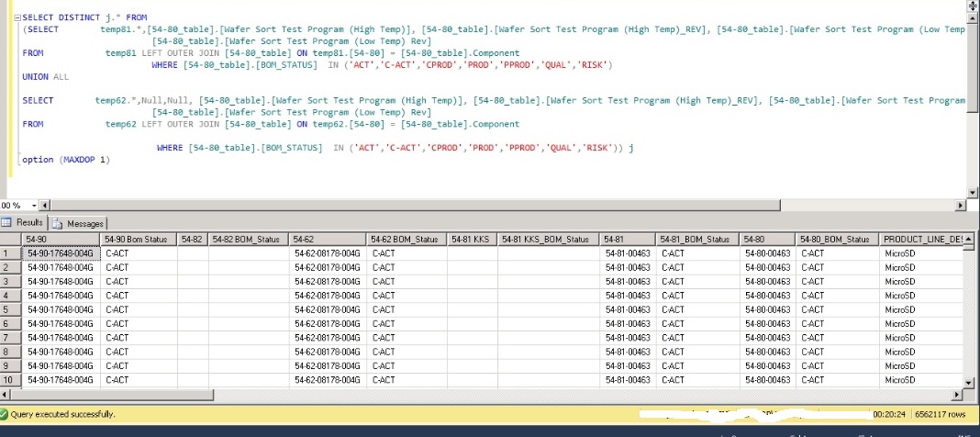This screenshot has width=980, height=437.
Task: Click the editor horizontal scroll-right arrow
Action: click(x=961, y=205)
